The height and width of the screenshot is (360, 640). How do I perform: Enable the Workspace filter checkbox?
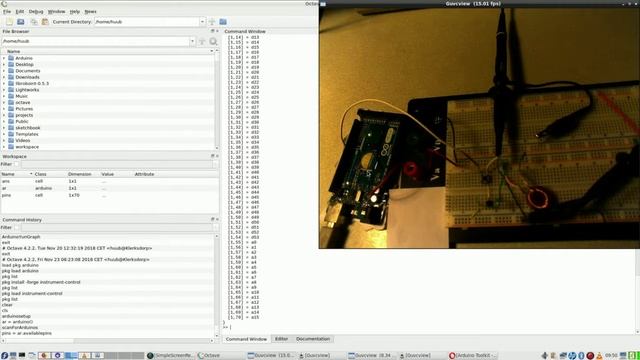tap(16, 164)
